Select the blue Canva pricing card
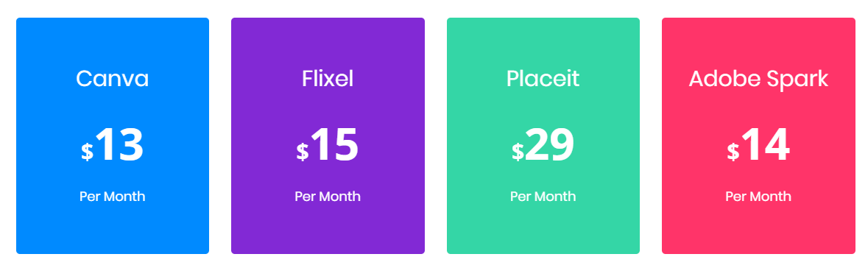868x268 pixels. pos(113,135)
